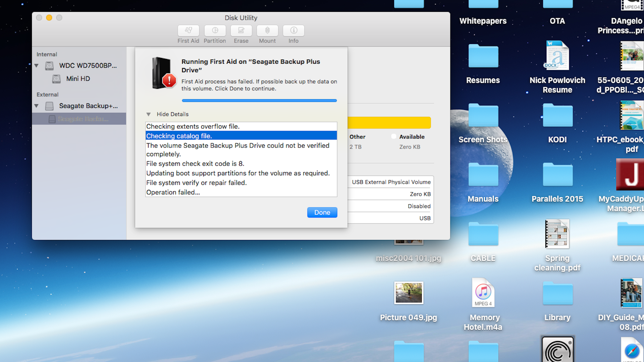Select the 'Operation failed...' log line
644x362 pixels.
(241, 192)
